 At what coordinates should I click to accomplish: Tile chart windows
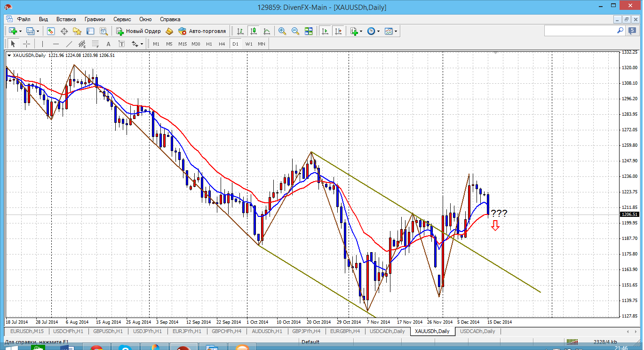click(x=309, y=31)
